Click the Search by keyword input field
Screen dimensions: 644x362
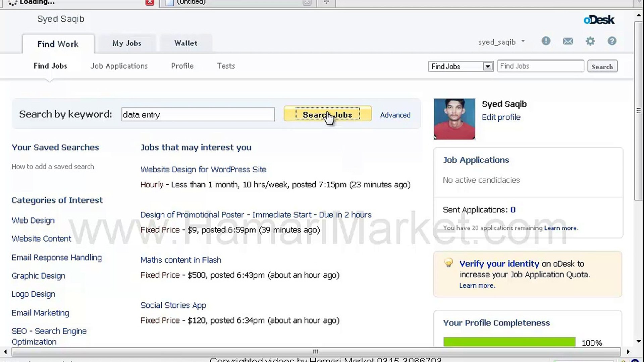pyautogui.click(x=198, y=115)
